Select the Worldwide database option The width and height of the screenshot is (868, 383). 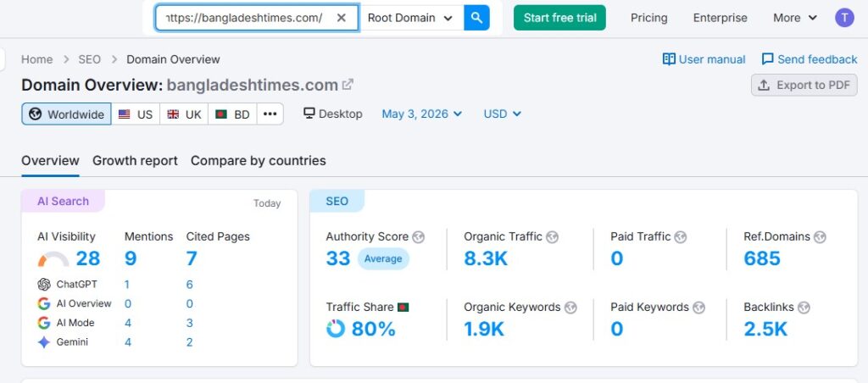66,114
